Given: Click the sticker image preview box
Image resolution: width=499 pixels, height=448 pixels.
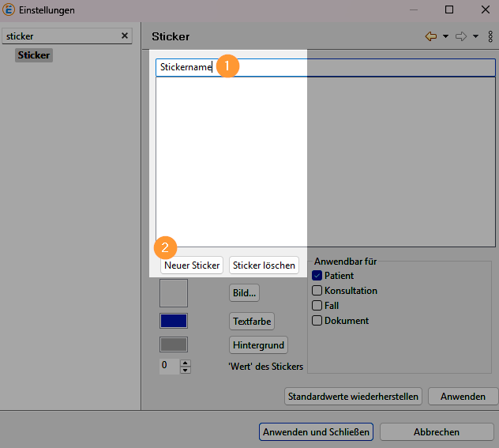Looking at the screenshot, I should [x=174, y=292].
